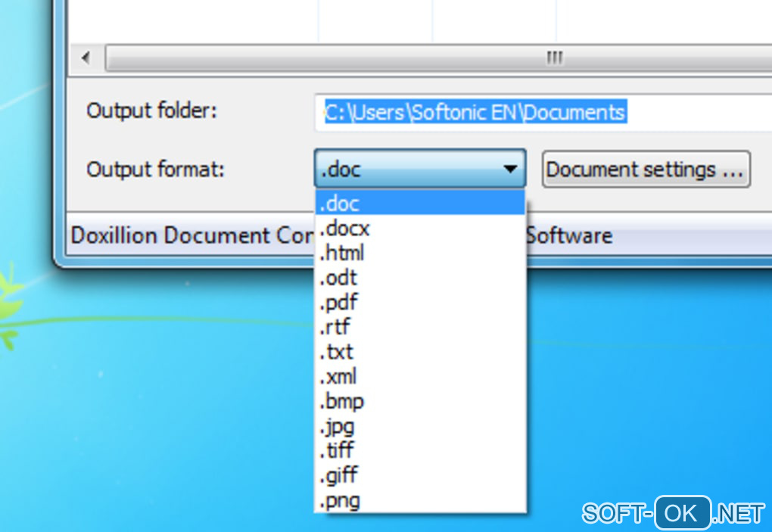
Task: Choose the .xml format option
Action: [420, 376]
